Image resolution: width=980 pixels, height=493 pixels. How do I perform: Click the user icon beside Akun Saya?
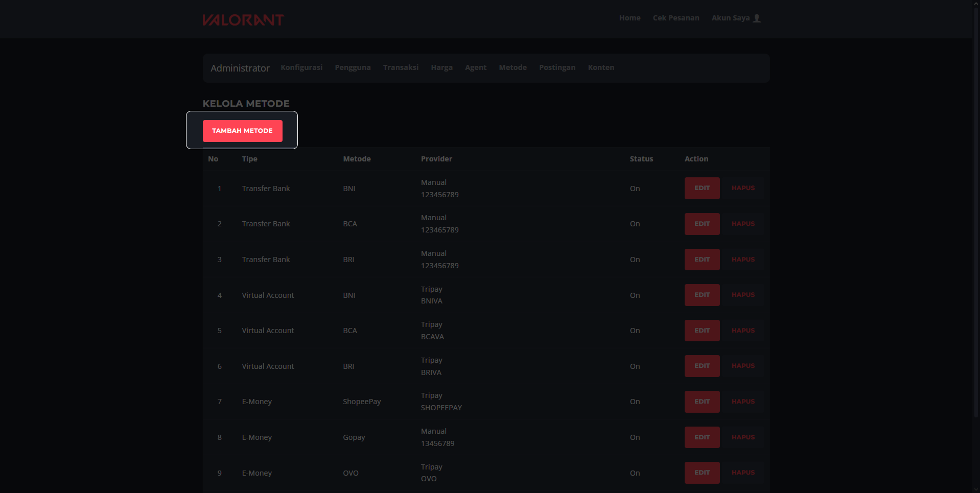(757, 18)
